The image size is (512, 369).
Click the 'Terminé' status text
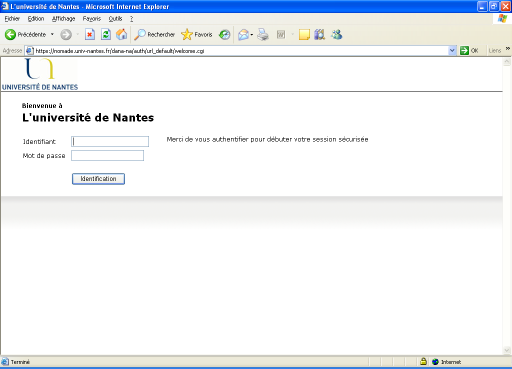point(20,362)
